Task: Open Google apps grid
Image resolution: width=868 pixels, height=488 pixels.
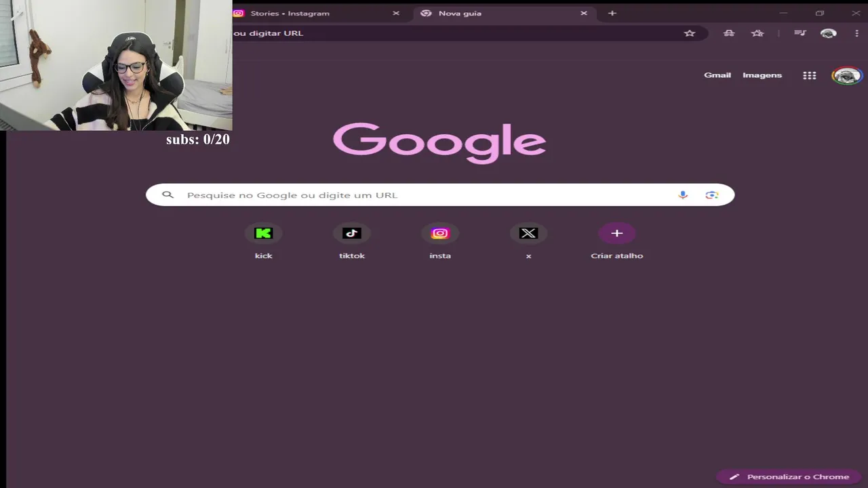Action: tap(809, 75)
